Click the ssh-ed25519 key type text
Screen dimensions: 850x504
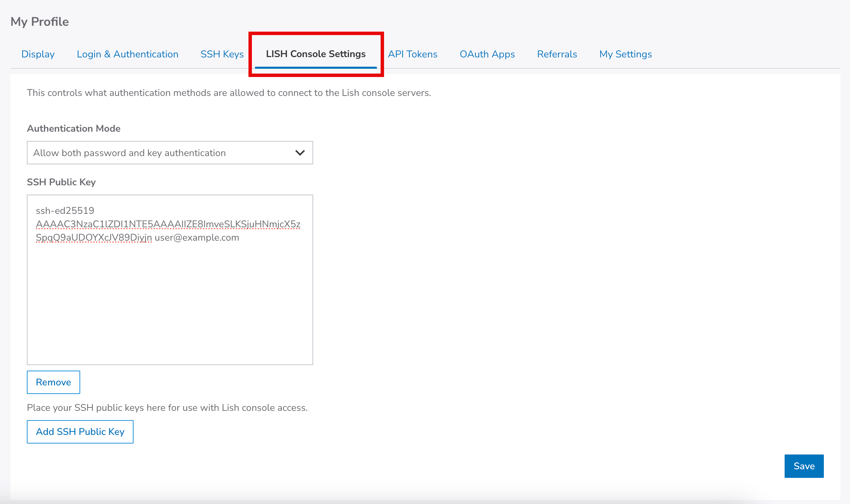pyautogui.click(x=65, y=210)
